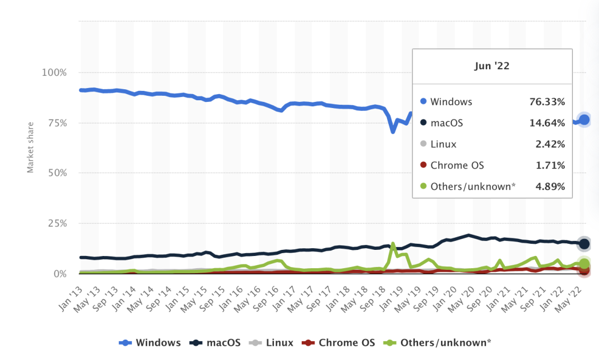Click the 76.33% Windows value in tooltip
The width and height of the screenshot is (599, 364).
547,102
